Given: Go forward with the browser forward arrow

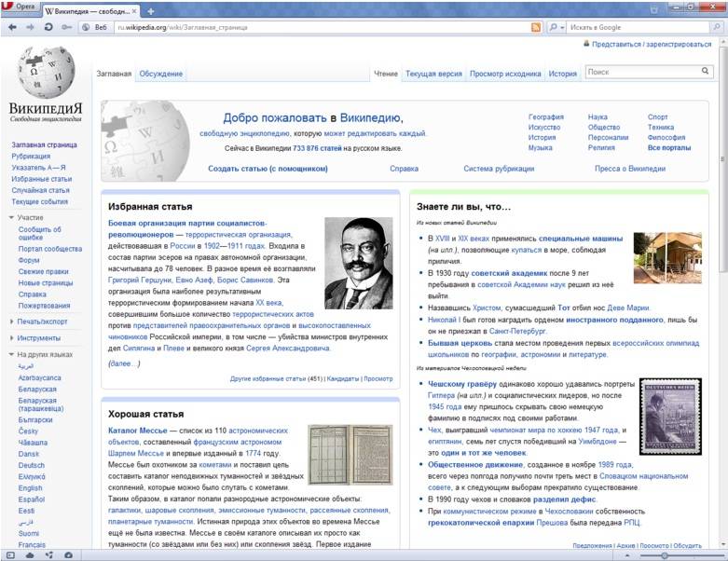Looking at the screenshot, I should (x=30, y=27).
